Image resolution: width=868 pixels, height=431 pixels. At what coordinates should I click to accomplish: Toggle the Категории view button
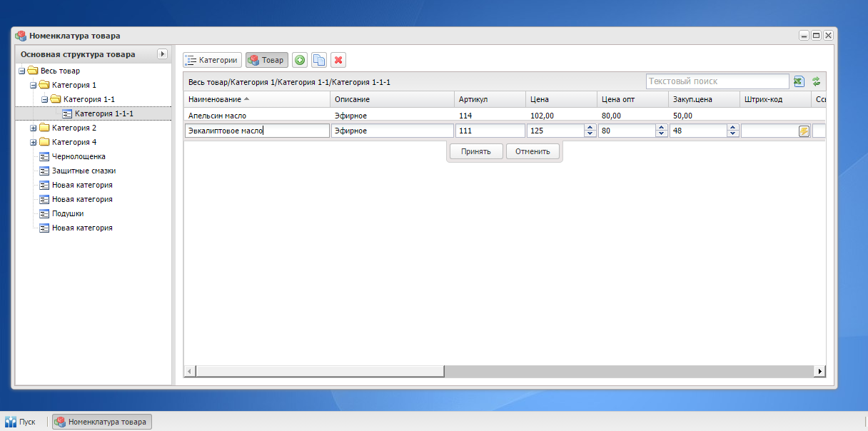(x=212, y=61)
